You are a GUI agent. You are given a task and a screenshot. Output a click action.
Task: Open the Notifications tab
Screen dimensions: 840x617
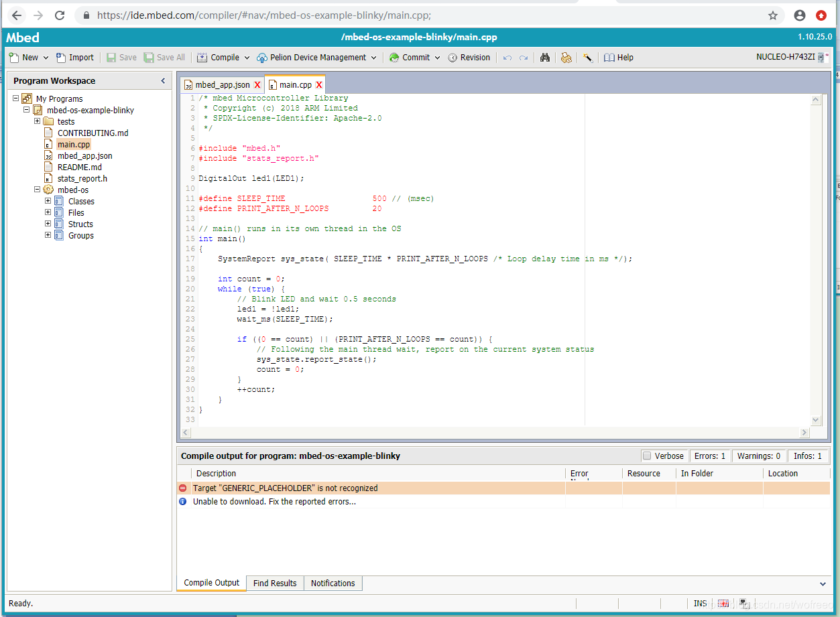point(333,583)
